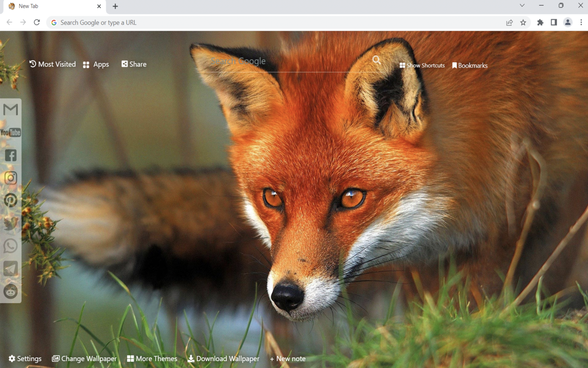588x368 pixels.
Task: Focus the Chrome address bar
Action: (276, 23)
